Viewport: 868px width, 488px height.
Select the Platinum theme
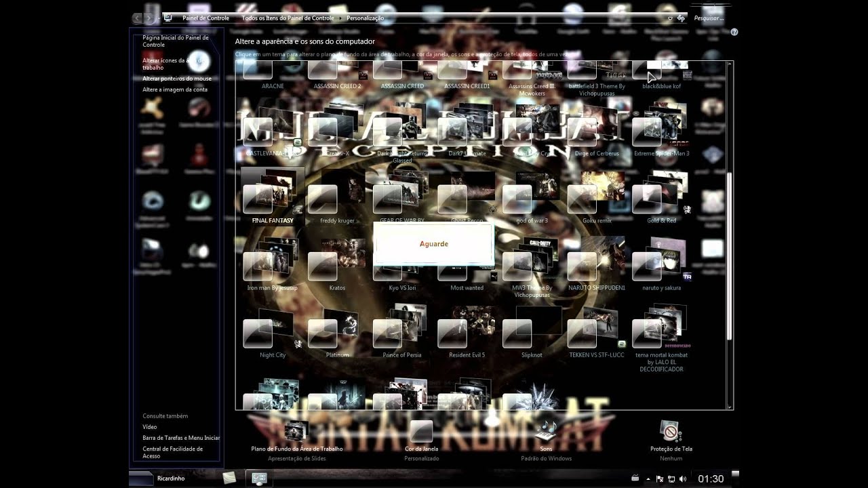(337, 330)
